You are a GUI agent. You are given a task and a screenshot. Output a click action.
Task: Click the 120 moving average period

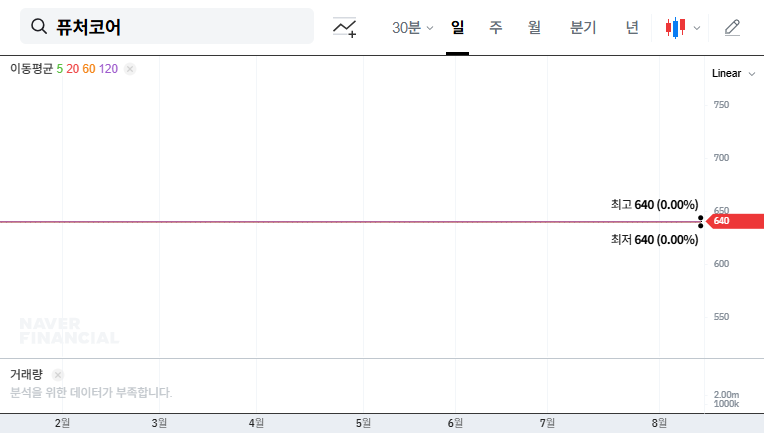click(108, 69)
